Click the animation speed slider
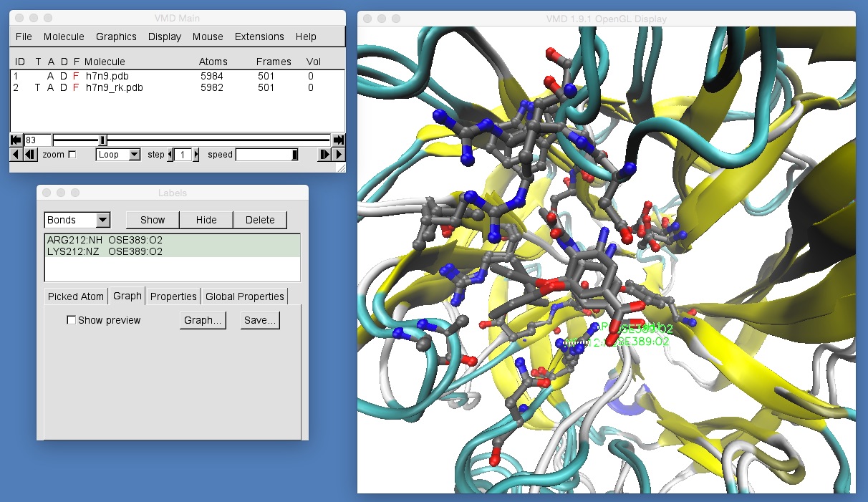The height and width of the screenshot is (502, 868). pyautogui.click(x=267, y=155)
